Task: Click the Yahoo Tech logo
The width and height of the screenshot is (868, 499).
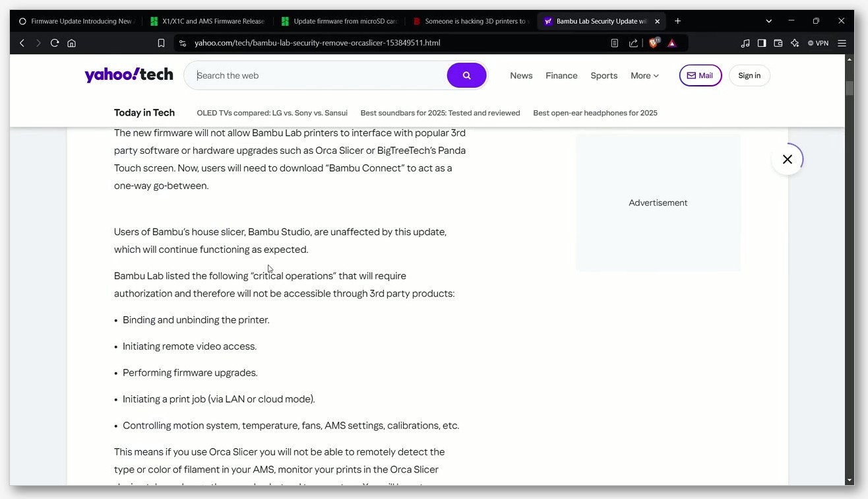Action: pos(129,75)
